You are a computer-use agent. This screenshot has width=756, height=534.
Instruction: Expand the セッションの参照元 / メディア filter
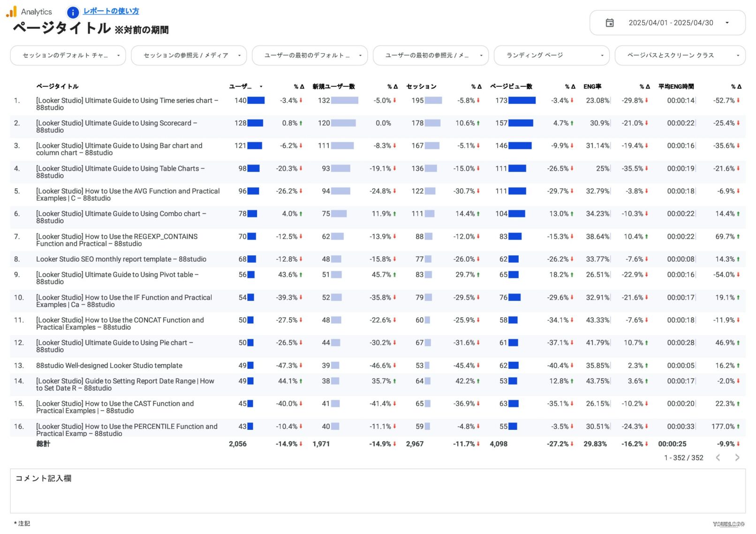(x=189, y=55)
